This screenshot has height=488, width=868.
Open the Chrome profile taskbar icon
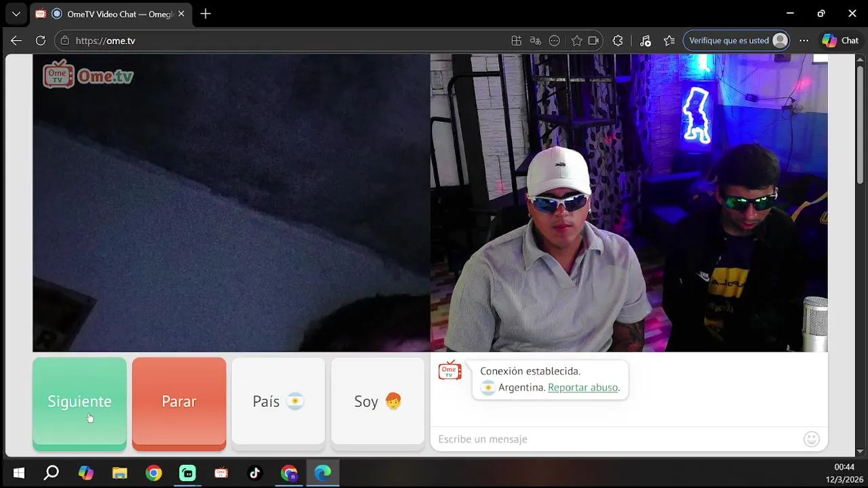[290, 473]
